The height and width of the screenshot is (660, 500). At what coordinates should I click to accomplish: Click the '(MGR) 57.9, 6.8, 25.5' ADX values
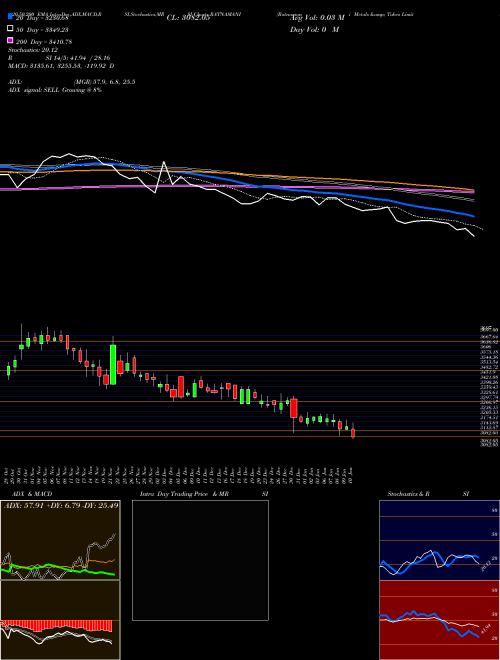(x=104, y=82)
